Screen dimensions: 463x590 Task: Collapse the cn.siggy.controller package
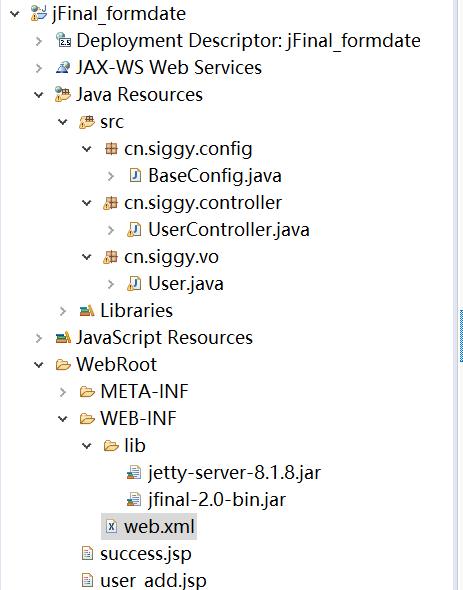tap(87, 203)
